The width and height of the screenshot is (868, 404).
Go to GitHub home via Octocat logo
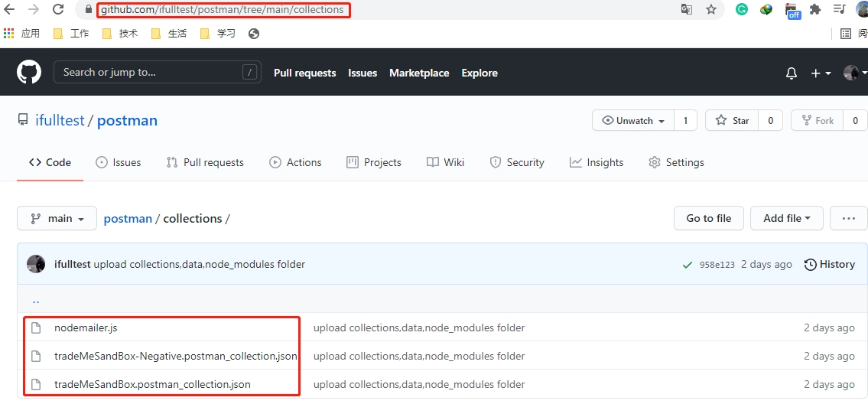(x=29, y=72)
